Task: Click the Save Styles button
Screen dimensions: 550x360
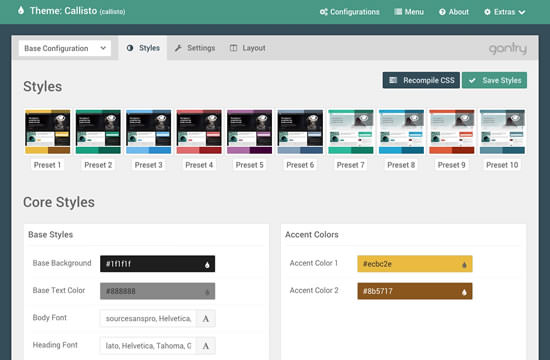Action: click(494, 80)
